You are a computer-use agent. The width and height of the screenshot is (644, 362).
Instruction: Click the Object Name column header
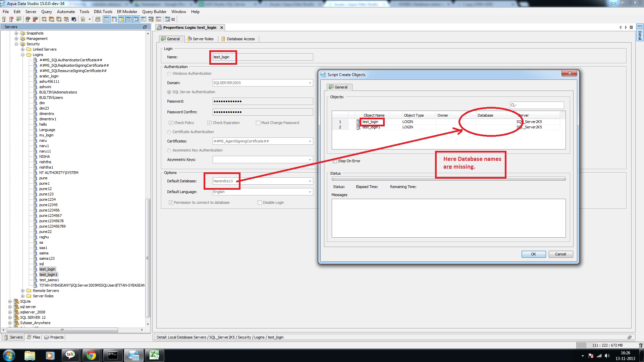click(382, 115)
